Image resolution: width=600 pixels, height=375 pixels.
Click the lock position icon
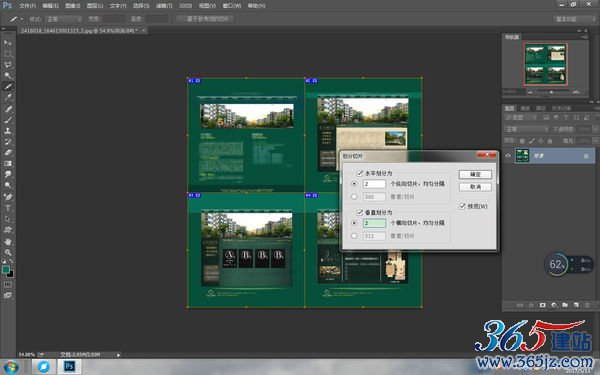541,141
